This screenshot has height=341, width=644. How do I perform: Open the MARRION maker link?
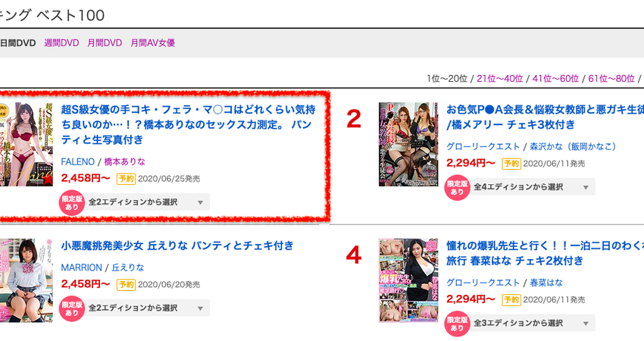(x=81, y=267)
